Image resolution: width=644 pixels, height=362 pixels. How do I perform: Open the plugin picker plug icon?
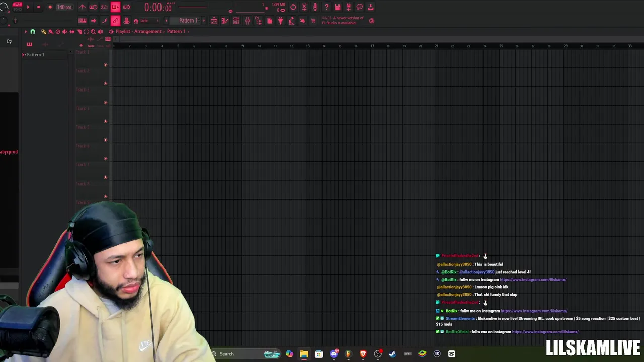pos(280,21)
